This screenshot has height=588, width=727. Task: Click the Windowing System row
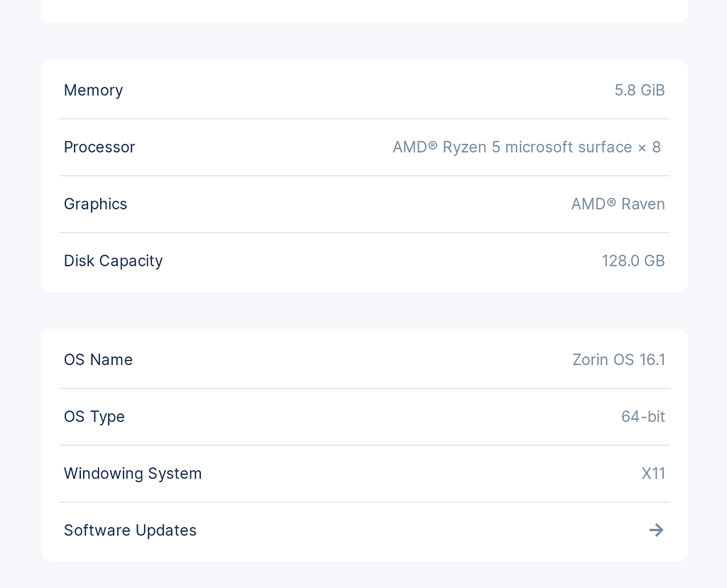[x=363, y=474]
